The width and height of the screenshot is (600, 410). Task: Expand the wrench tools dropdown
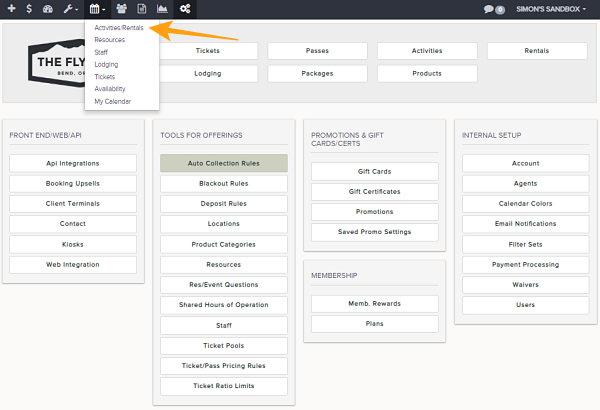tap(71, 9)
